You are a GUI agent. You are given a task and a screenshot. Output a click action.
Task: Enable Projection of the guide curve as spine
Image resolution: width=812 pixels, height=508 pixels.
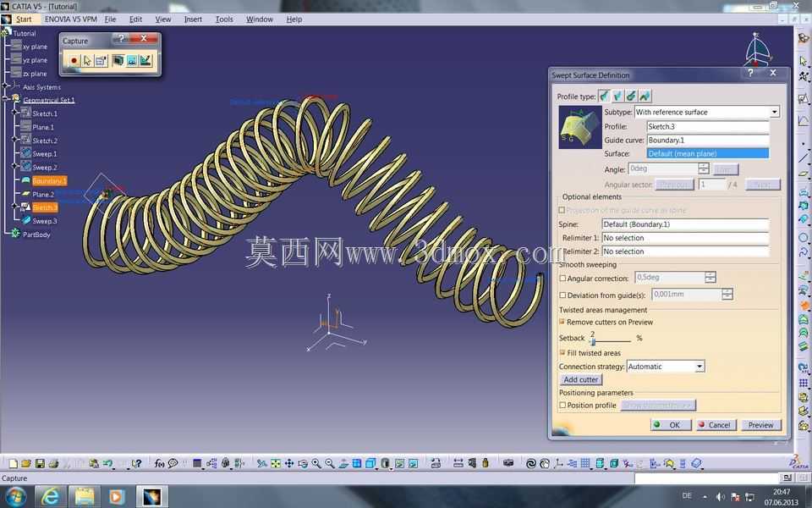click(x=562, y=210)
